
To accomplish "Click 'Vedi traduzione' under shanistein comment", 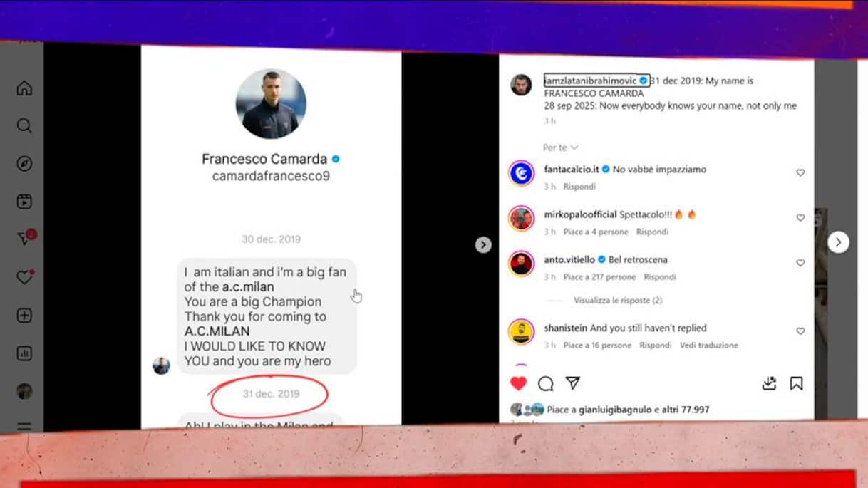I will pyautogui.click(x=708, y=345).
